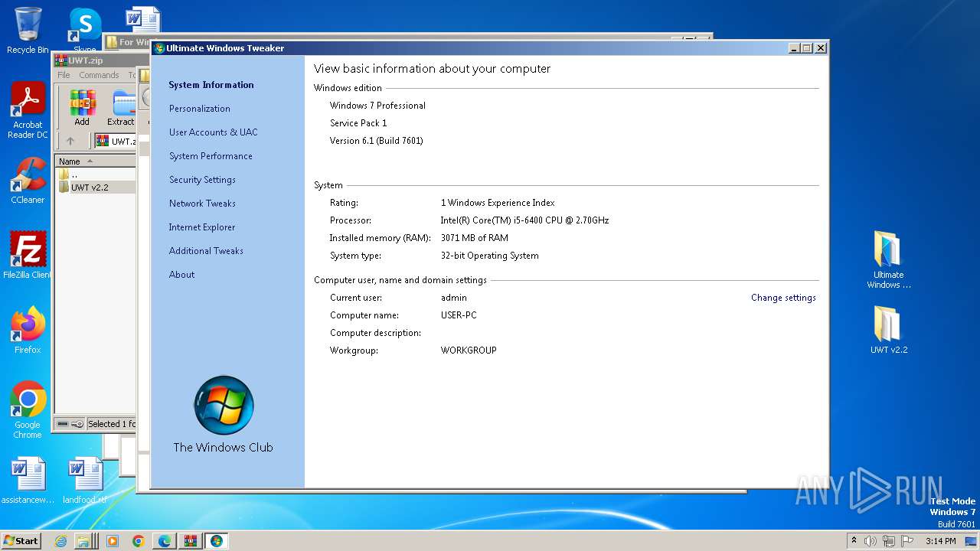The image size is (980, 551).
Task: Click the Name column header in WinRAR
Action: [96, 161]
